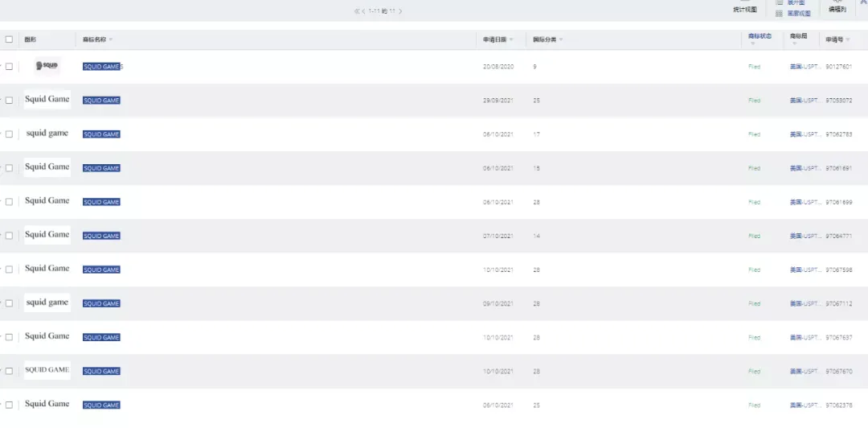
Task: Open 美国-USPT office link in row 97053072
Action: coord(805,101)
